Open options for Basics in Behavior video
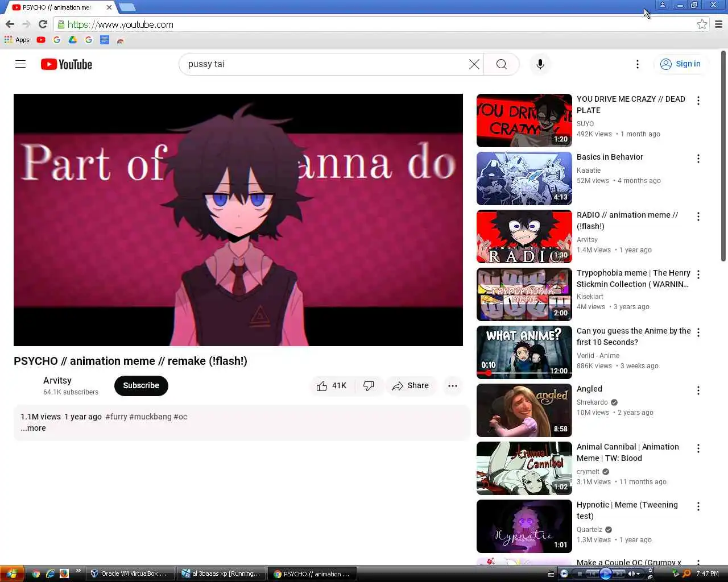 coord(698,159)
